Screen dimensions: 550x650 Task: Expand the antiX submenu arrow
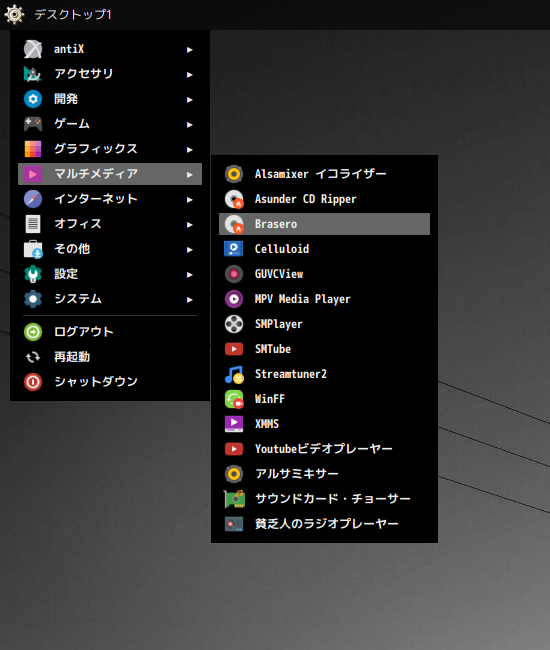pos(189,50)
